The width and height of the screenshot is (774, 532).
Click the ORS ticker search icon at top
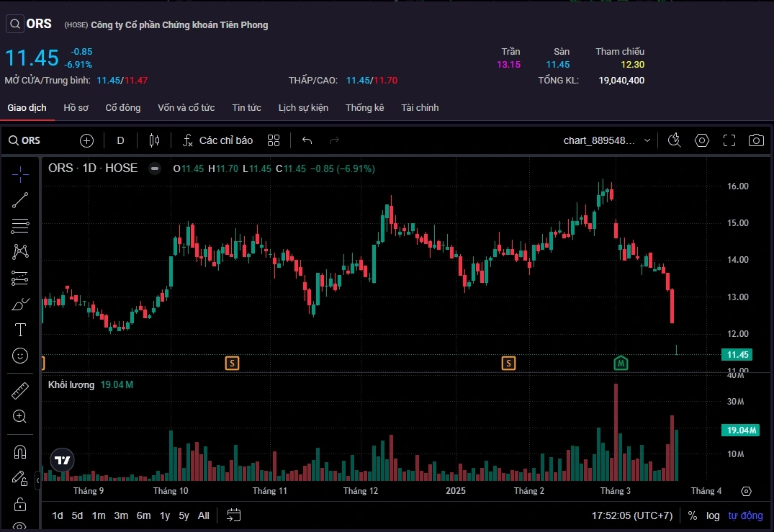tap(15, 24)
